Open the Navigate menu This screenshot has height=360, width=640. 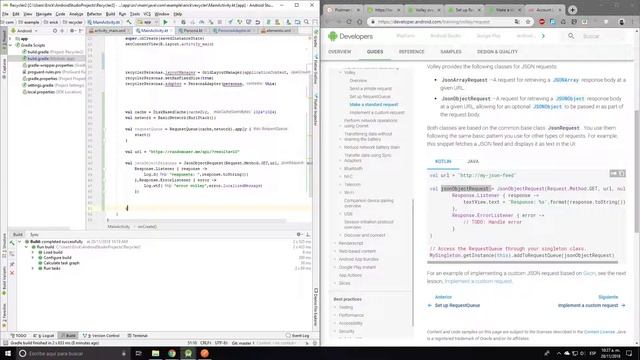click(44, 14)
